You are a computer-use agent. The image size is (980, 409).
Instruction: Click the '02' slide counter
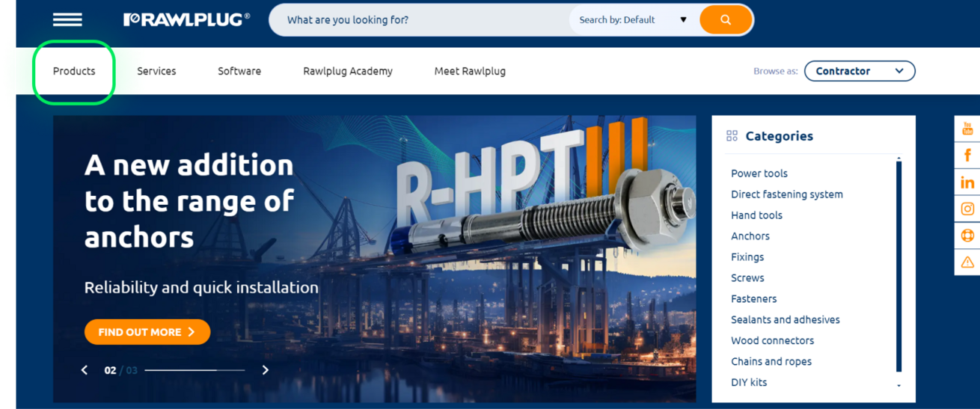coord(110,370)
